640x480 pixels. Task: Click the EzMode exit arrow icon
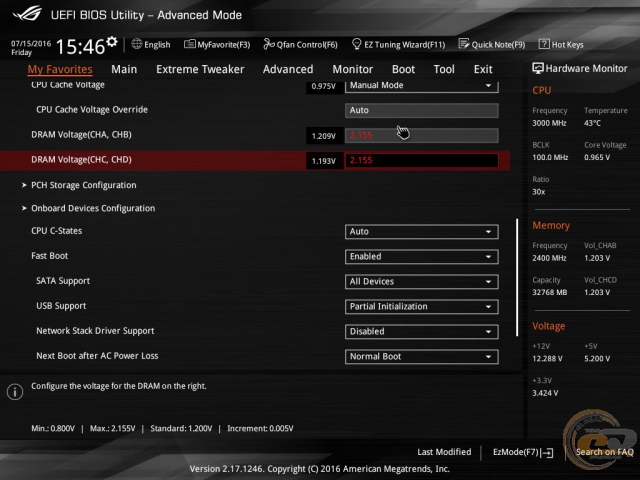(547, 452)
